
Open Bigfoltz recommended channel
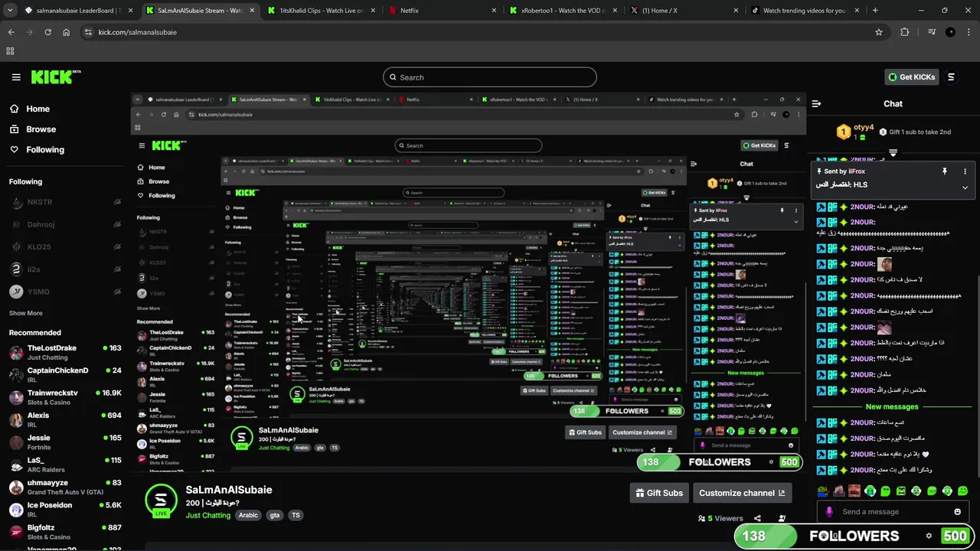pyautogui.click(x=65, y=532)
